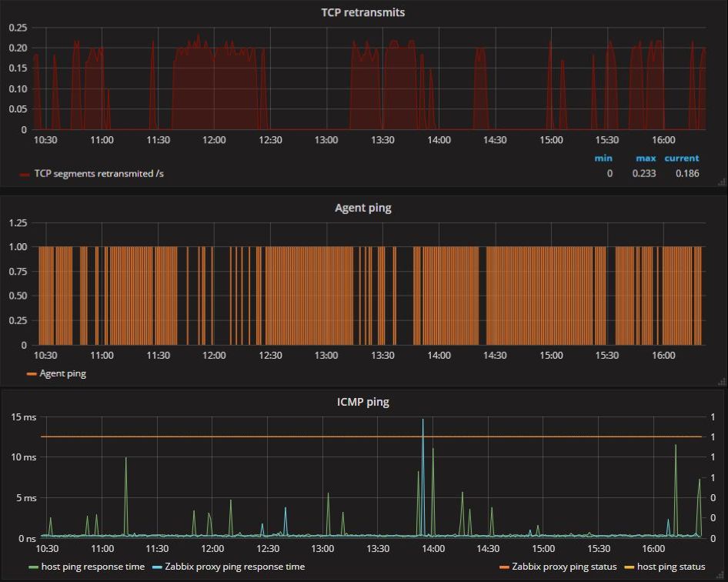This screenshot has width=728, height=582.
Task: Toggle Zabbix proxy ping status series
Action: click(564, 567)
